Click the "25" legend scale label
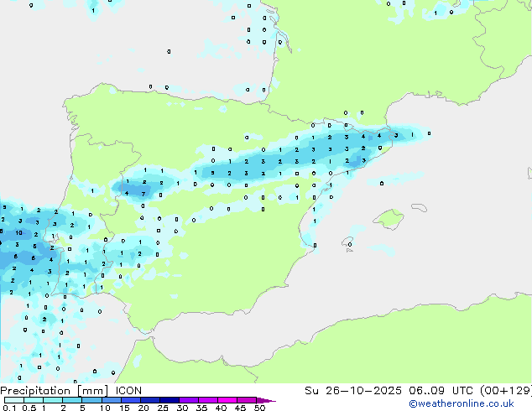This screenshot has height=411, width=532. click(163, 408)
